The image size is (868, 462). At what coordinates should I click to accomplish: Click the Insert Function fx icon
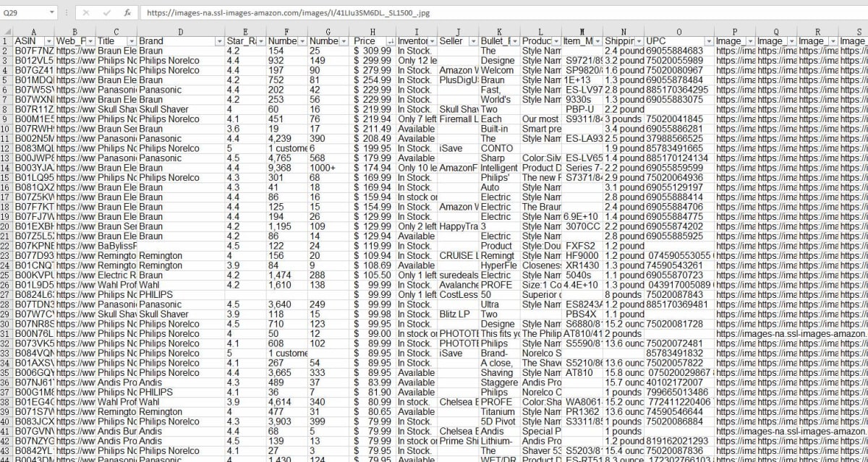click(127, 12)
